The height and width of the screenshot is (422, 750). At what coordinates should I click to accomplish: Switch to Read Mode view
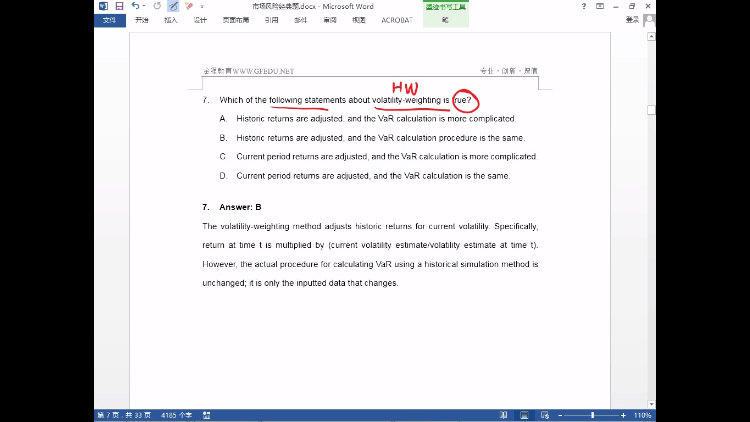click(x=503, y=415)
